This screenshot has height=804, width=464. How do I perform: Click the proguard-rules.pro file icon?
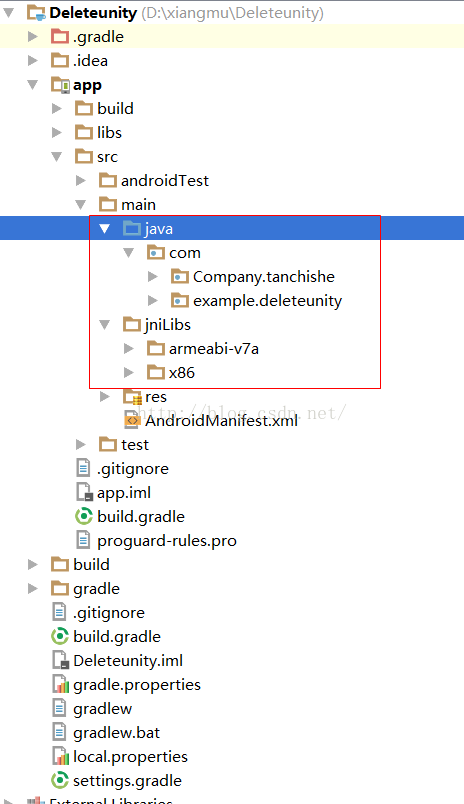83,540
